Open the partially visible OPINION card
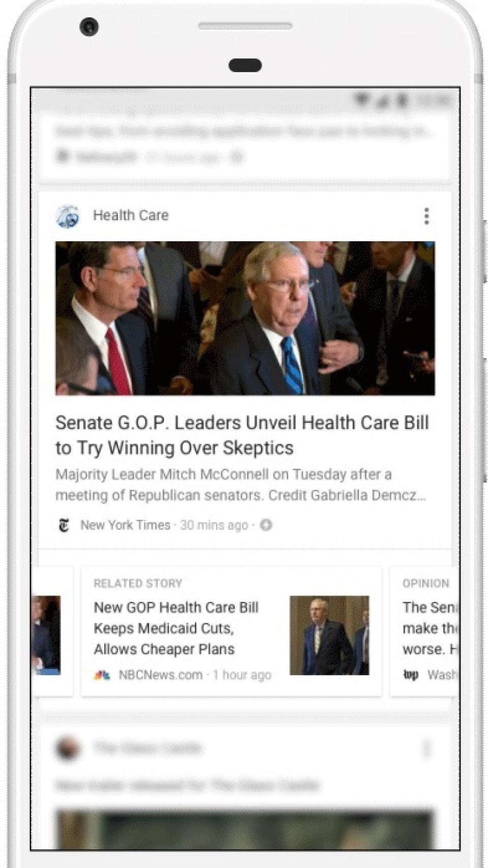Screen dimensions: 488x868 click(x=424, y=631)
